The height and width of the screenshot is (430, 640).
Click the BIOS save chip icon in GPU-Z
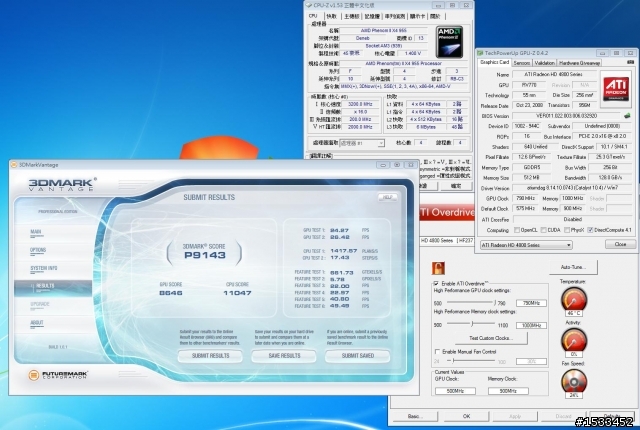(x=627, y=116)
